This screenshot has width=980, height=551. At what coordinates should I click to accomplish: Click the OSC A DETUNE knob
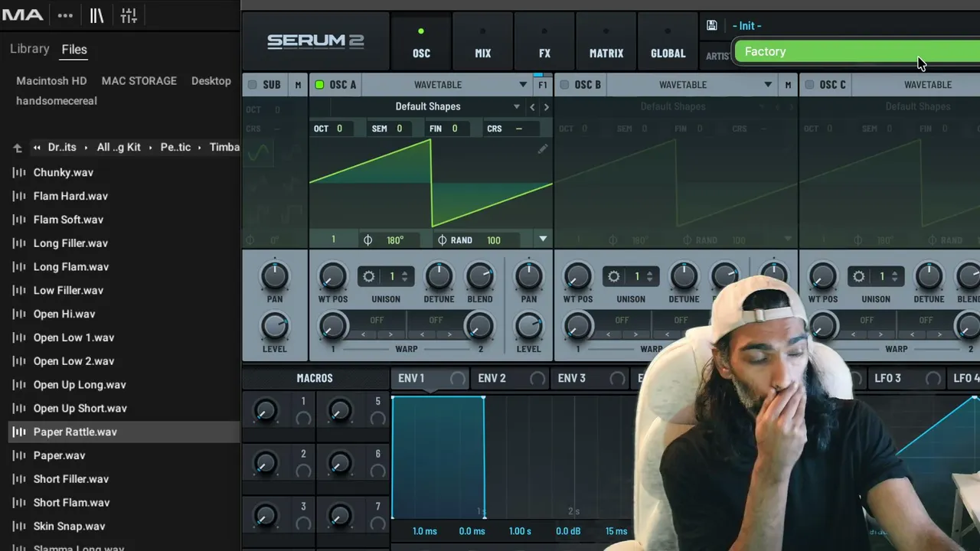coord(439,276)
